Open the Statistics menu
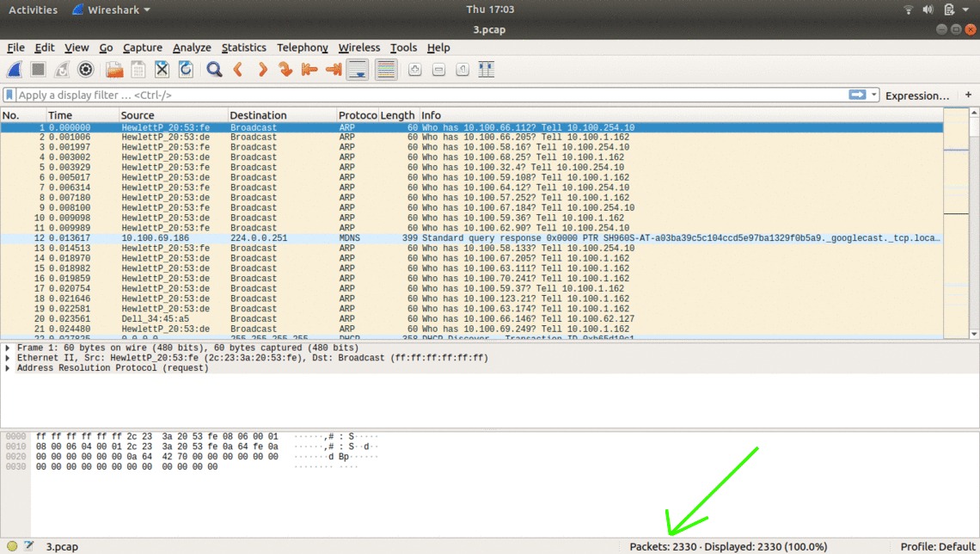The height and width of the screenshot is (554, 980). click(244, 47)
